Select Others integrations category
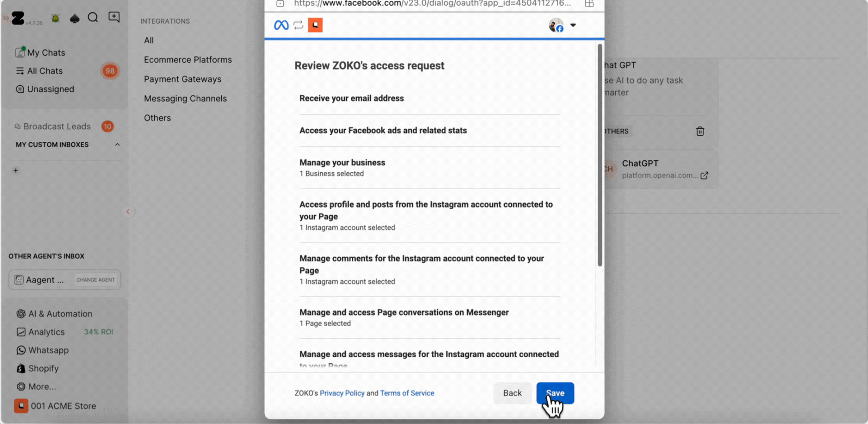Viewport: 868px width, 424px height. 157,118
